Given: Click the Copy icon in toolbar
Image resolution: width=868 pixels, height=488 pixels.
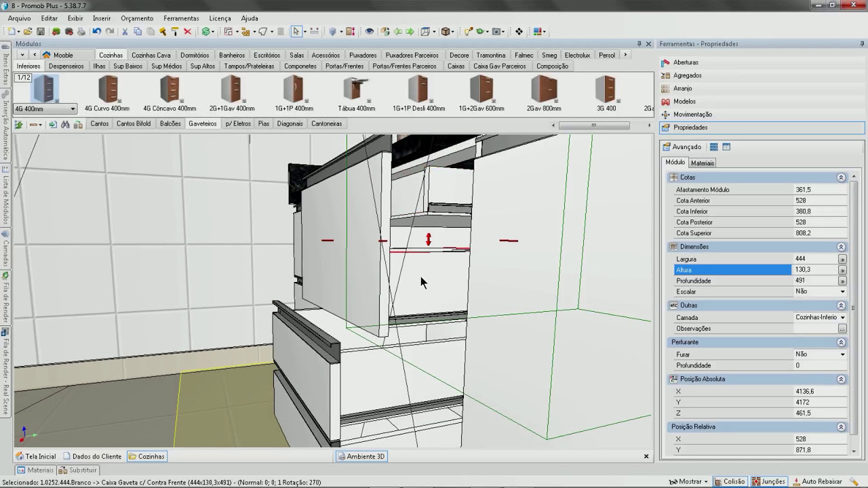Looking at the screenshot, I should [138, 31].
